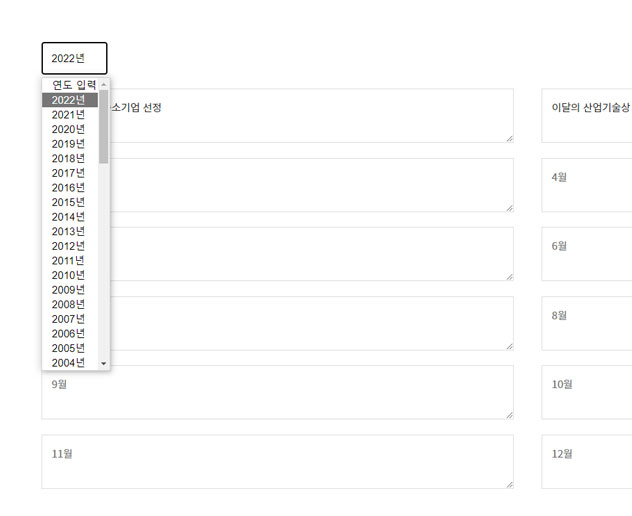
Task: Choose the 연도 입력 option
Action: [70, 85]
